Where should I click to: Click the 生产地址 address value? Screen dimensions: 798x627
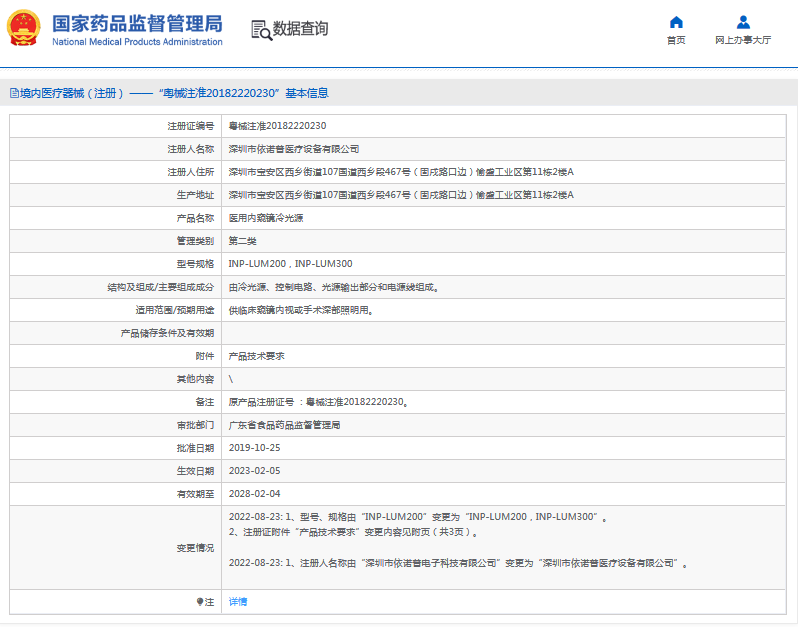point(401,195)
